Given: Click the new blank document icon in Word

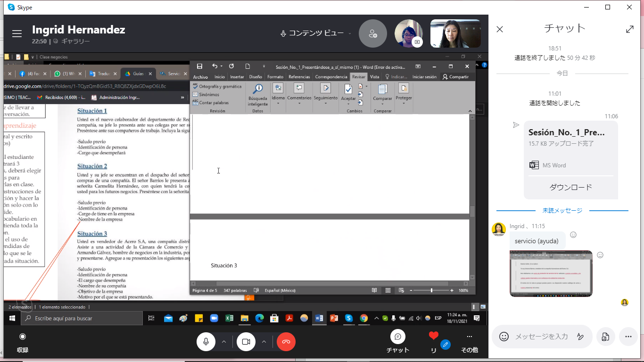Looking at the screenshot, I should (x=247, y=66).
